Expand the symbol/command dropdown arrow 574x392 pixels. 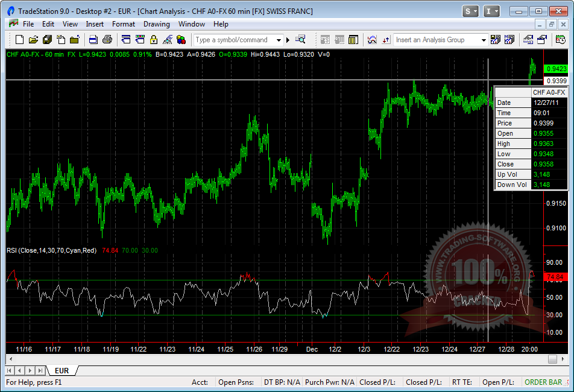[x=279, y=40]
